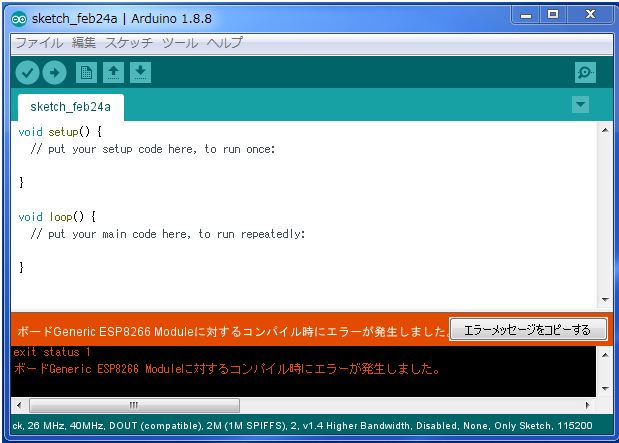The height and width of the screenshot is (443, 619).
Task: Open a sketch with the up-arrow icon
Action: pyautogui.click(x=113, y=73)
